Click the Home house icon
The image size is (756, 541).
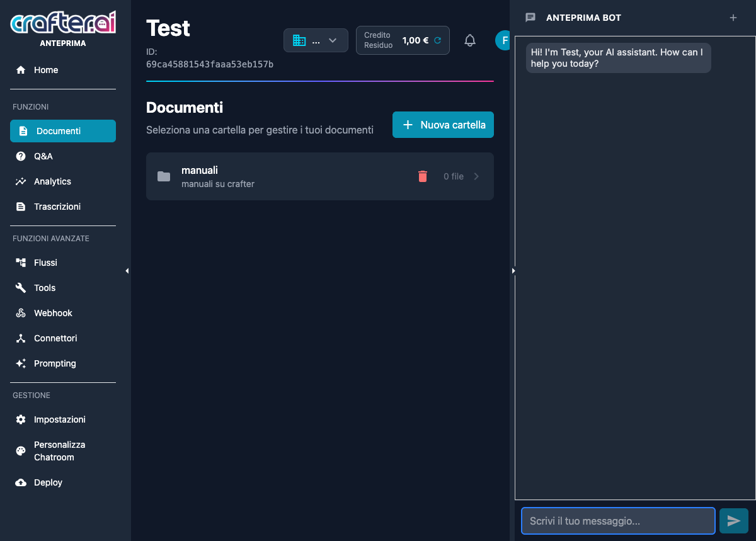[x=21, y=70]
